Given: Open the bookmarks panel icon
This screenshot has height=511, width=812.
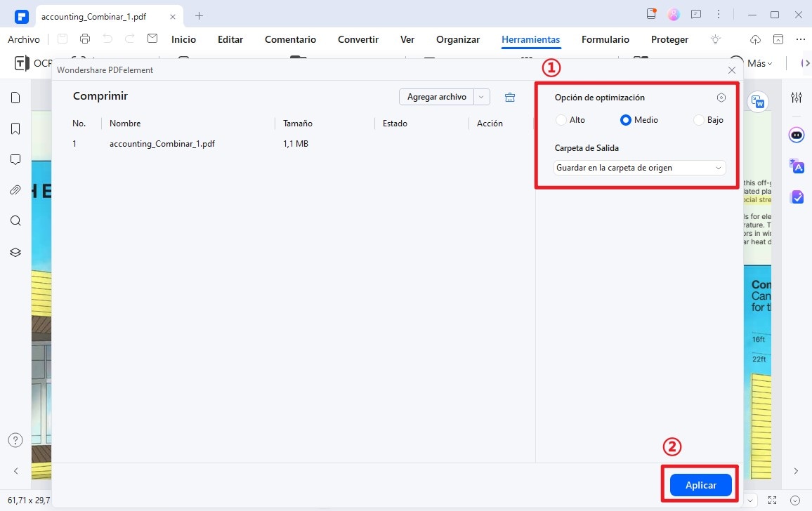Looking at the screenshot, I should coord(15,128).
